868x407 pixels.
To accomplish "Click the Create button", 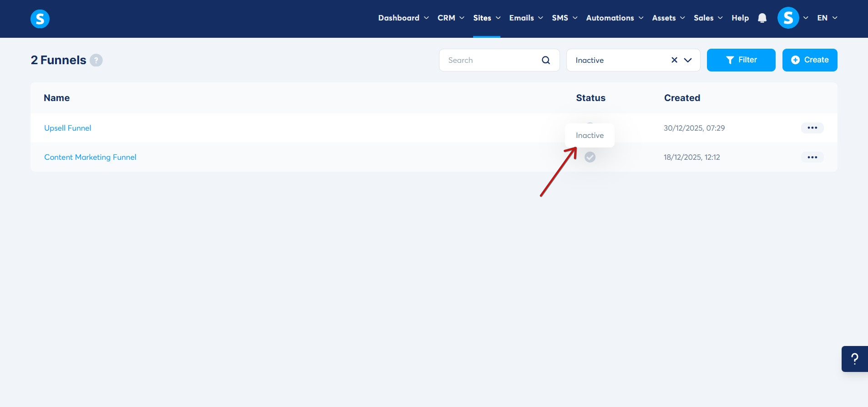I will [x=810, y=60].
